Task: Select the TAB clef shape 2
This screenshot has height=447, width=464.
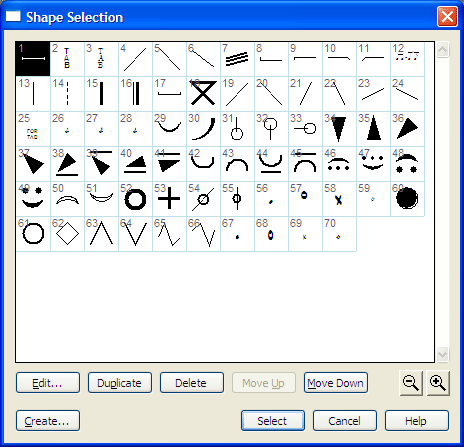Action: click(67, 59)
